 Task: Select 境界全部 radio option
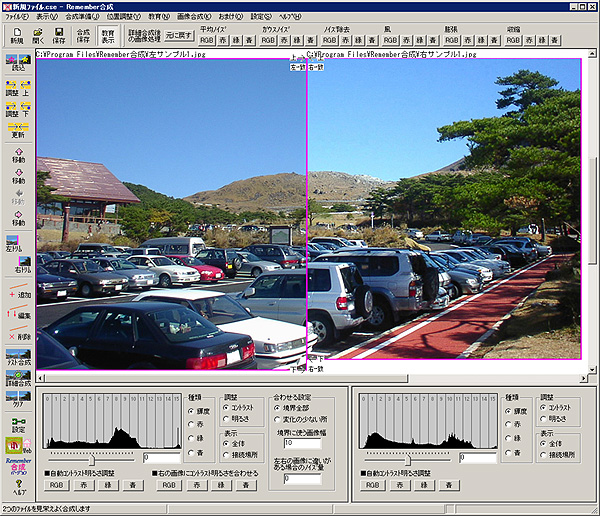click(x=293, y=408)
